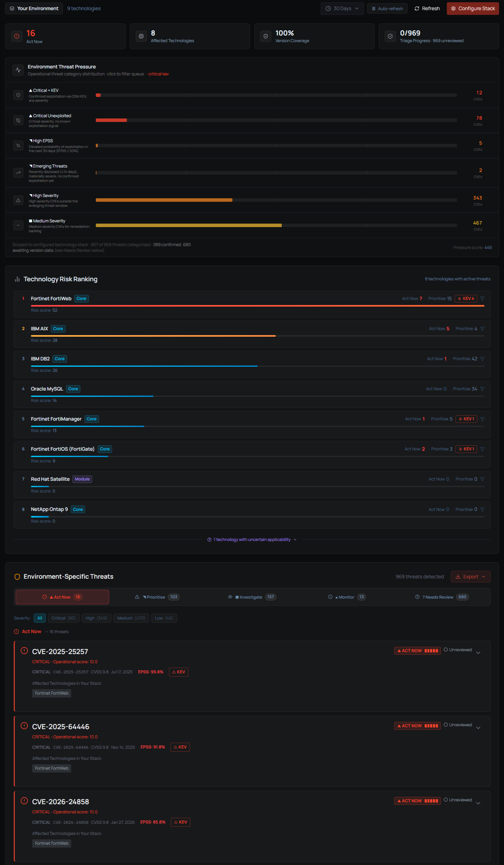This screenshot has height=865, width=504.
Task: Click the Critical Unexploited row icon
Action: tap(18, 120)
